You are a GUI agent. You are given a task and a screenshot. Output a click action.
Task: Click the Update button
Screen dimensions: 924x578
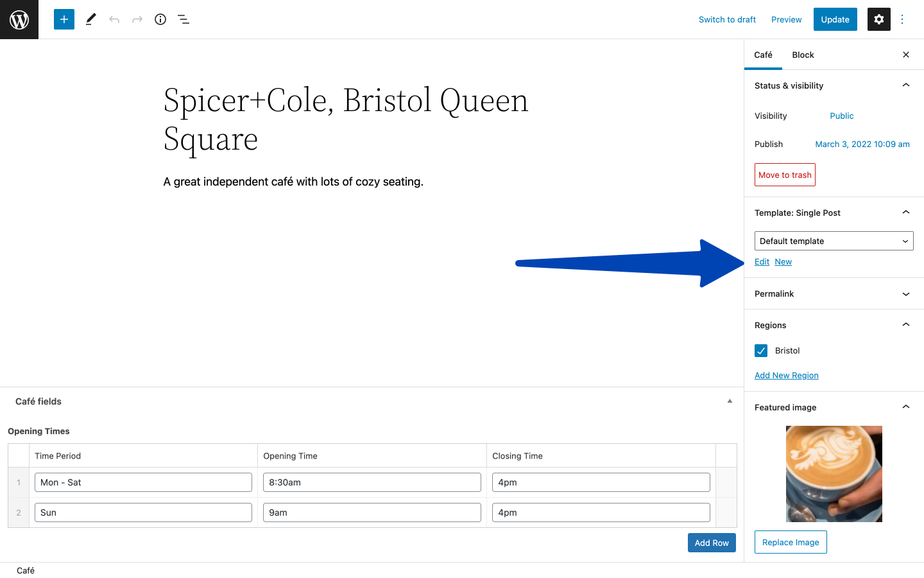(835, 19)
